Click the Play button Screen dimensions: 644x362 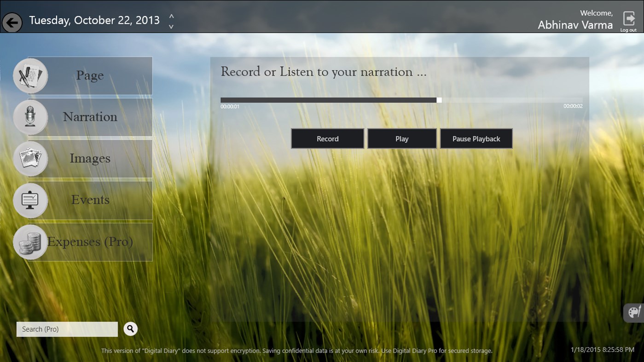point(401,138)
